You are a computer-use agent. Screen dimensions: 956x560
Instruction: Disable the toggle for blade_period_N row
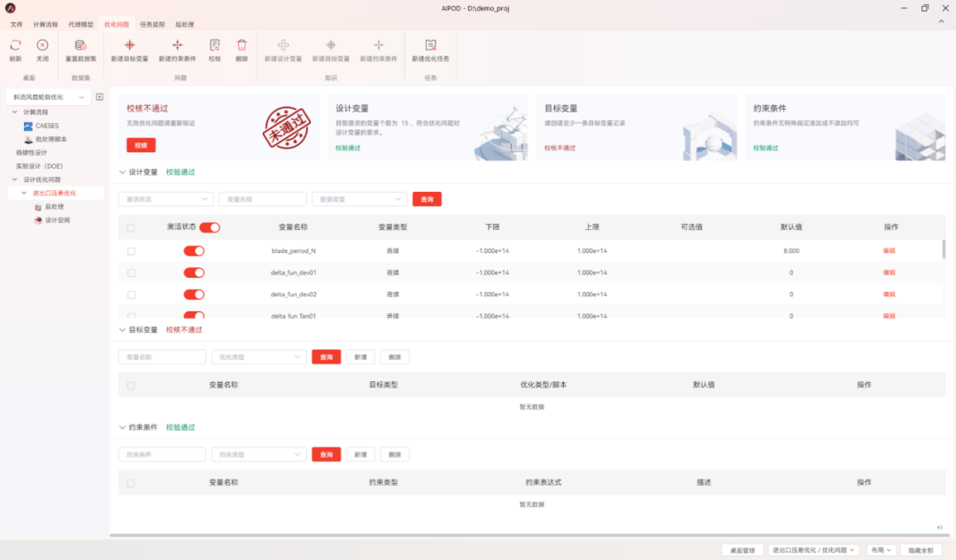(x=196, y=251)
